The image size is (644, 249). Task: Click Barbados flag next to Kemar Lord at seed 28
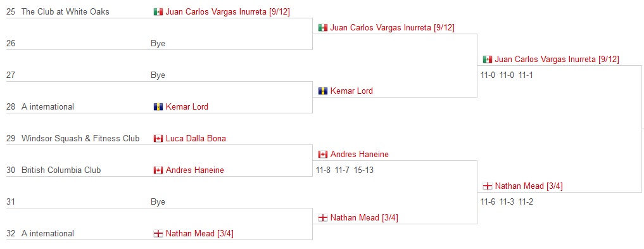[x=158, y=107]
